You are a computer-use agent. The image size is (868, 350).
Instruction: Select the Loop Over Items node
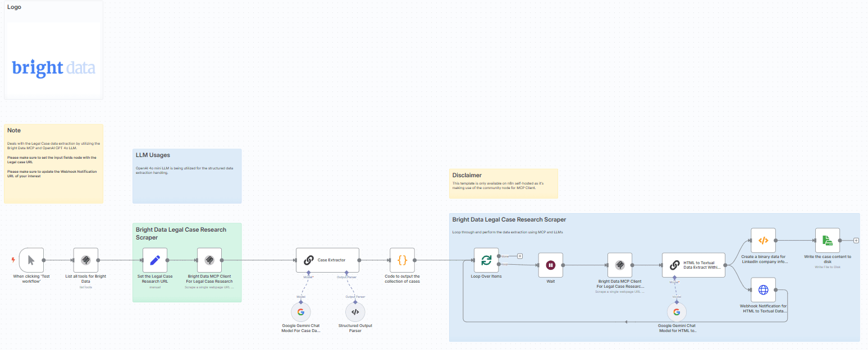pyautogui.click(x=486, y=260)
